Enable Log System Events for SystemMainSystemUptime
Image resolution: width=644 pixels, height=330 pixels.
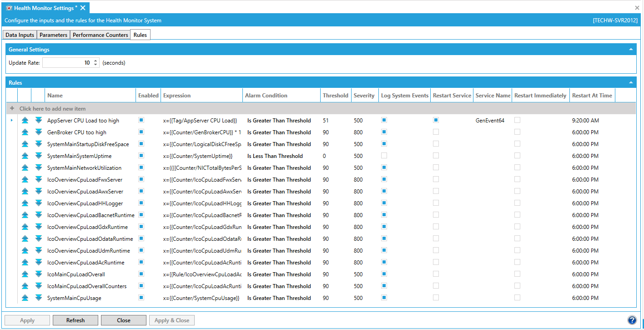click(x=384, y=156)
